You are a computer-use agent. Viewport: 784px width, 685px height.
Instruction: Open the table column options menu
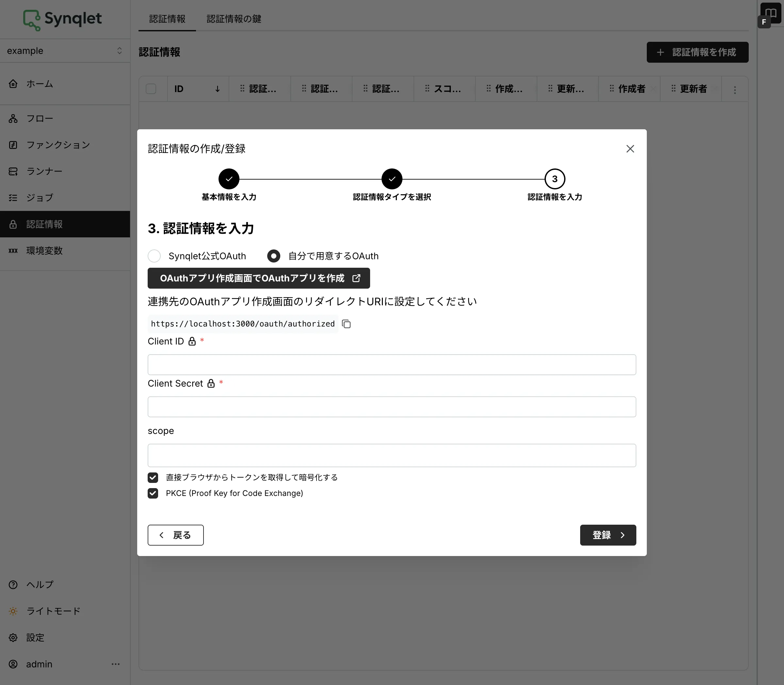735,90
